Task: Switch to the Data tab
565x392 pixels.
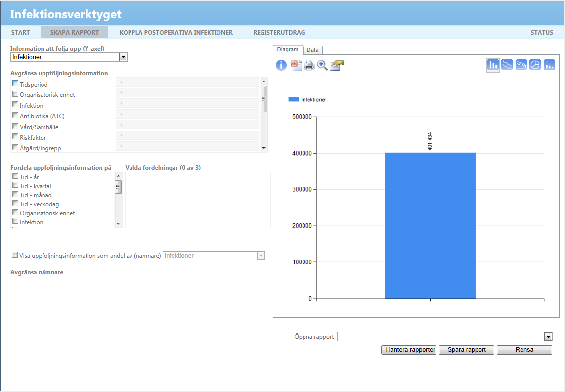Action: click(312, 50)
